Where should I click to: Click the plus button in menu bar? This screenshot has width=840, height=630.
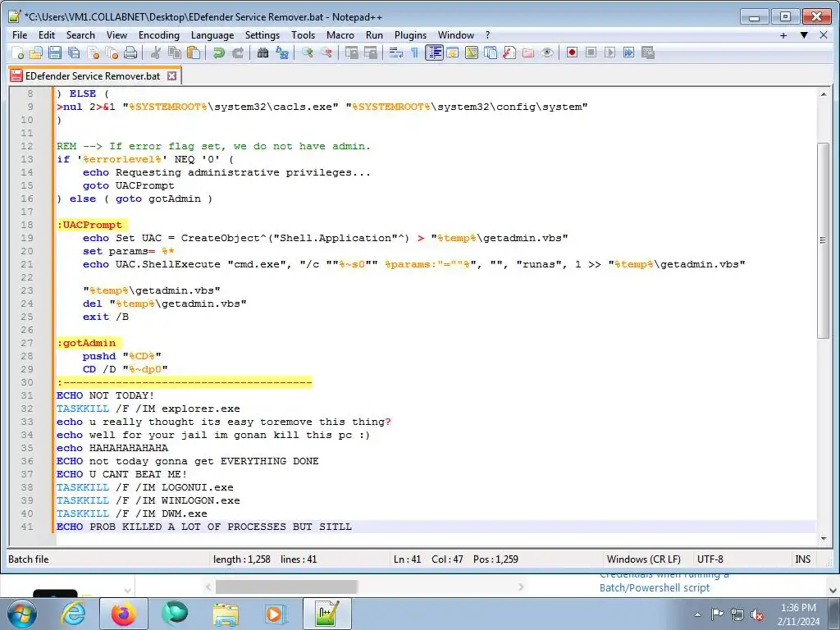click(x=783, y=35)
